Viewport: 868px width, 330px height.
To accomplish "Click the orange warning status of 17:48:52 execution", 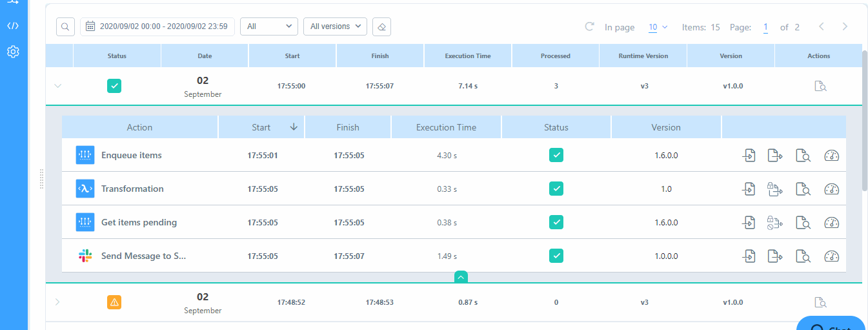I will (x=114, y=302).
